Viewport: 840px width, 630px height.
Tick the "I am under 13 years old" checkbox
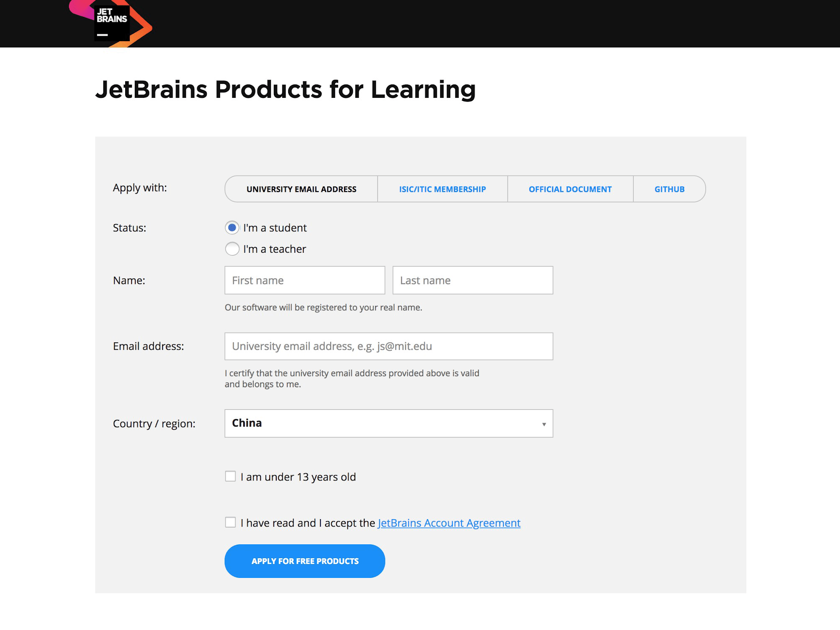[230, 476]
